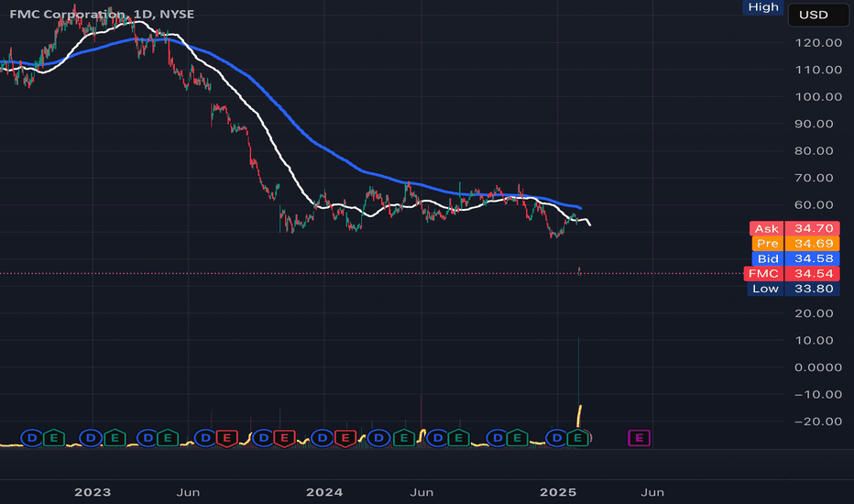Image resolution: width=854 pixels, height=504 pixels.
Task: Click the 2025 label on the time axis
Action: coord(558,493)
